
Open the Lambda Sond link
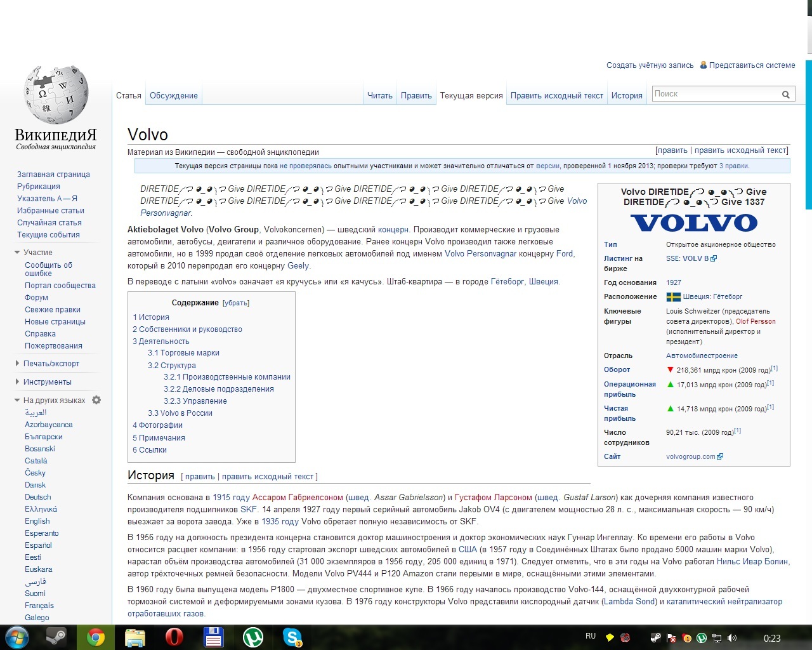pyautogui.click(x=630, y=602)
